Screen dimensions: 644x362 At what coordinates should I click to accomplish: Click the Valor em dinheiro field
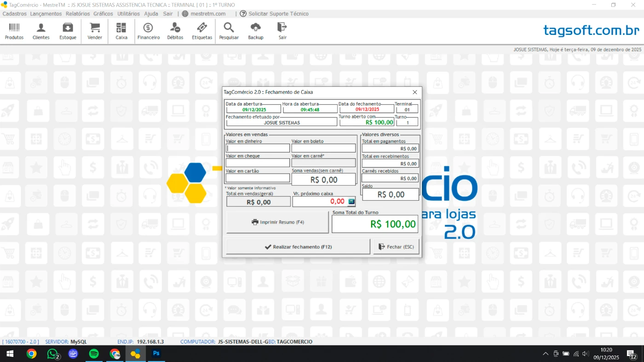click(258, 148)
